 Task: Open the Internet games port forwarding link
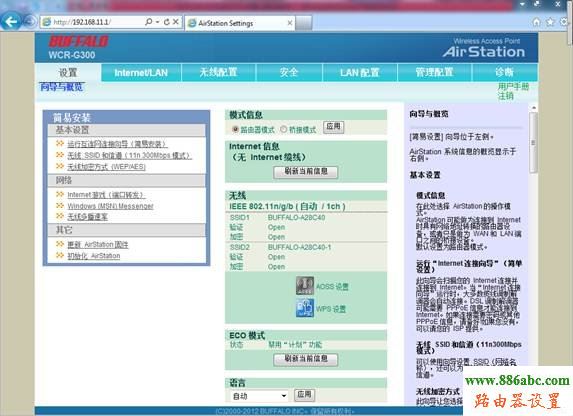pos(106,195)
